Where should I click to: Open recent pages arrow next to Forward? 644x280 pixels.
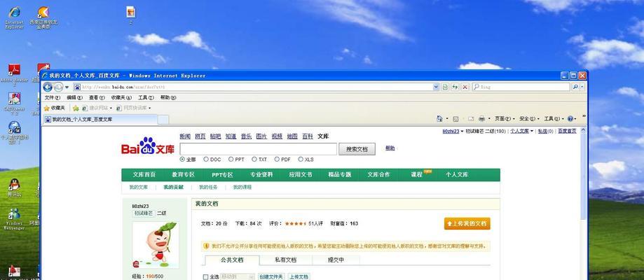tap(67, 87)
